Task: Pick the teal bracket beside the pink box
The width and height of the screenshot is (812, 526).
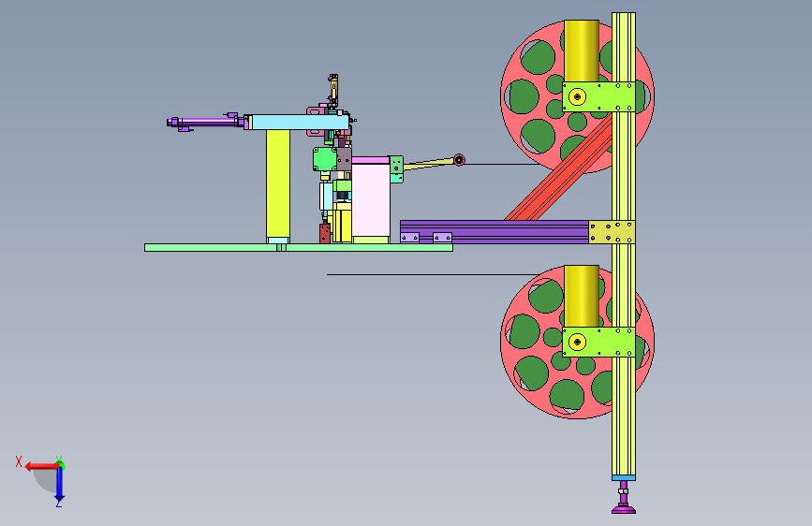Action: pyautogui.click(x=396, y=169)
